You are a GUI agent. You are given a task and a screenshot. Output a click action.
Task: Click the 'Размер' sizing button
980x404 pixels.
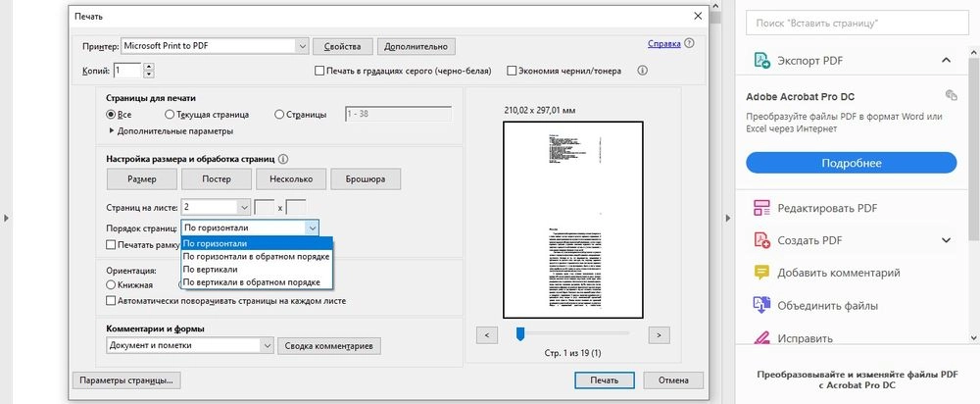point(142,178)
